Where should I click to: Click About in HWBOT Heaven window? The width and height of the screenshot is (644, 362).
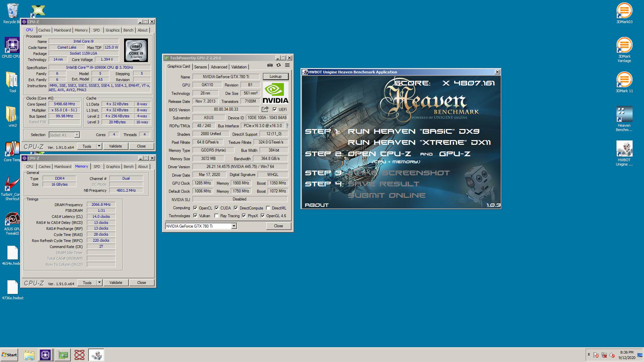[x=317, y=205]
